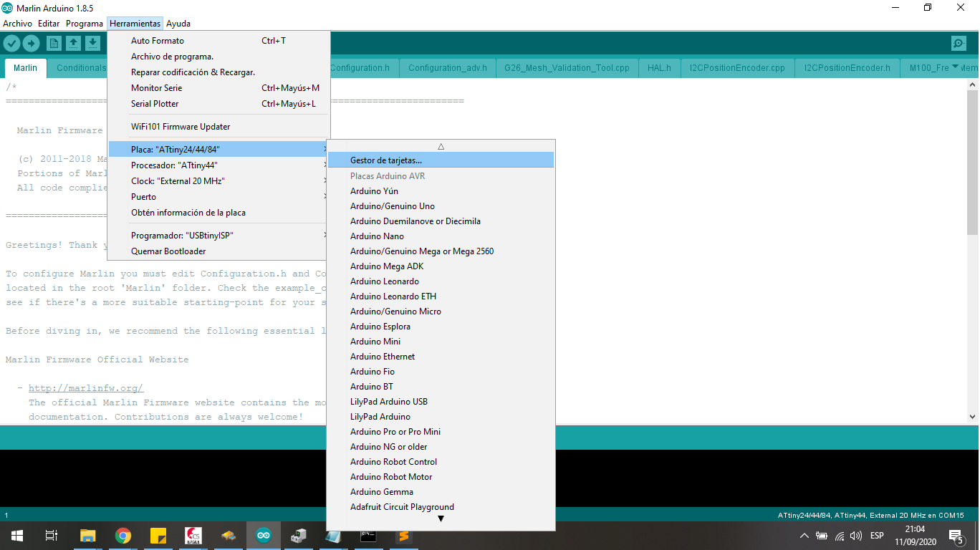This screenshot has height=550, width=980.
Task: Open the Windows Start menu
Action: click(x=16, y=535)
